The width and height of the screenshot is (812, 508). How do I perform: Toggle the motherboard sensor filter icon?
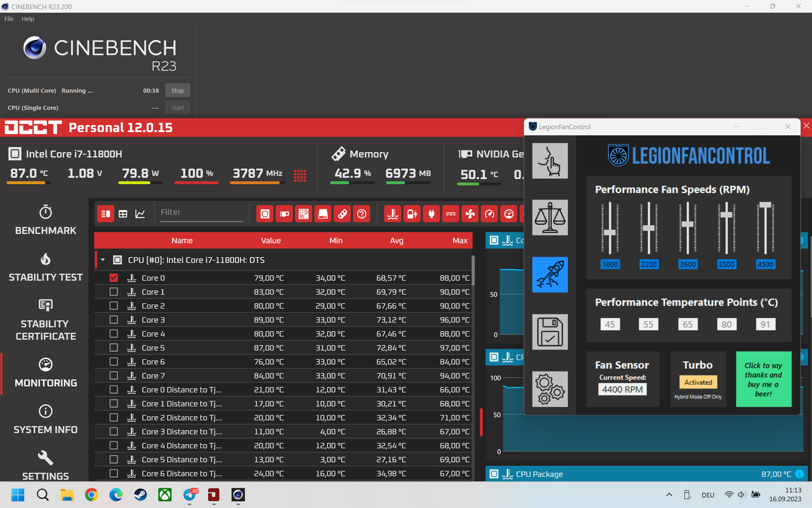[x=304, y=214]
